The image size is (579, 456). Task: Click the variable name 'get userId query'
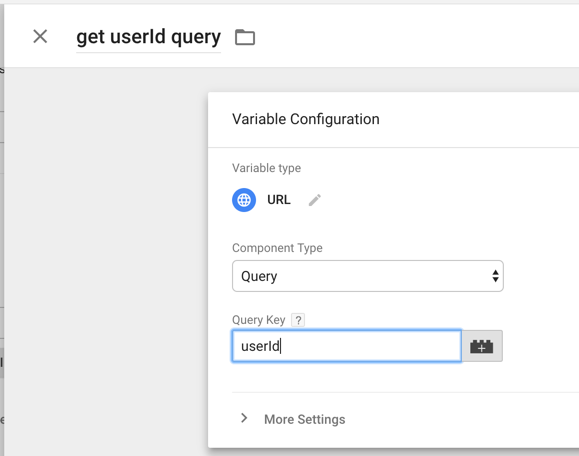[148, 37]
